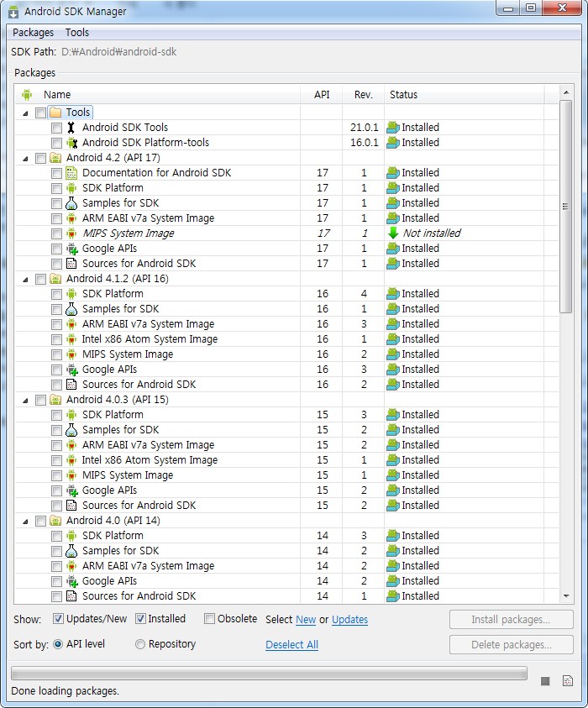Screen dimensions: 588x708
Task: Click the wrench icon of Android SDK Tools
Action: click(71, 128)
